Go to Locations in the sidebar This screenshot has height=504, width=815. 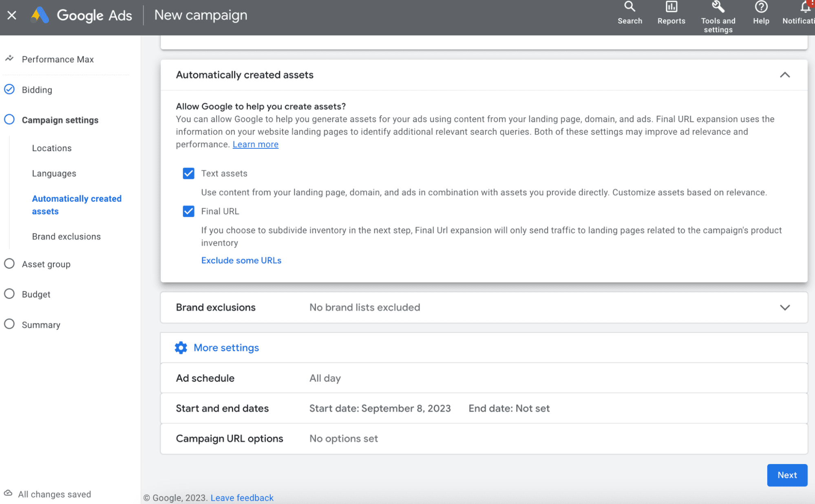coord(52,148)
